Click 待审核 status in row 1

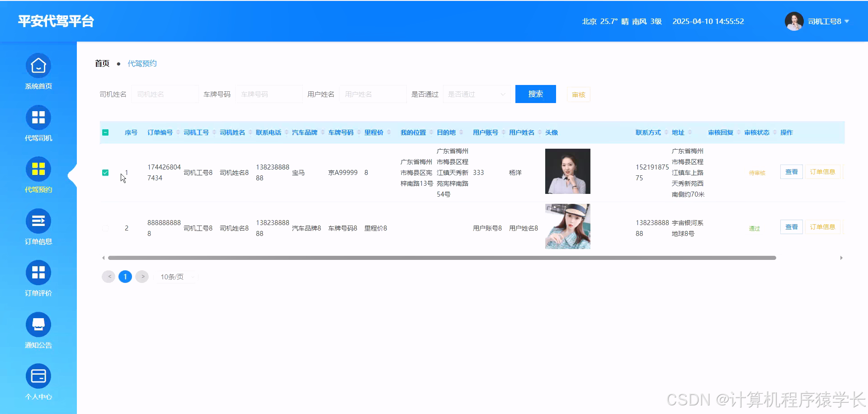(x=757, y=173)
